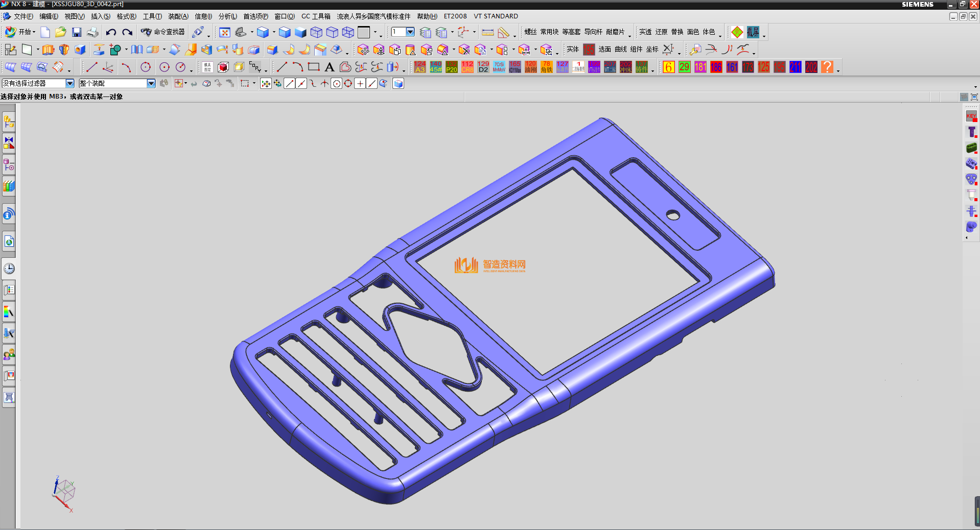Click the Fit view icon
The height and width of the screenshot is (530, 980).
point(224,33)
